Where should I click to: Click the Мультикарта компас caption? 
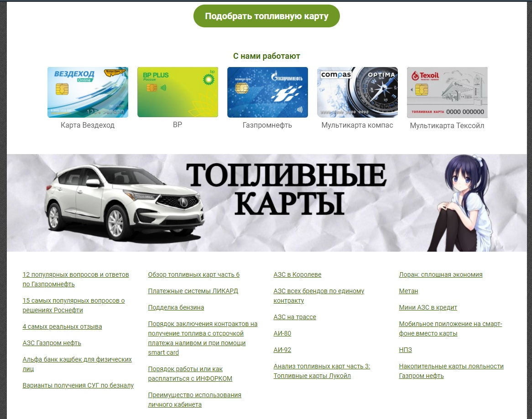pyautogui.click(x=357, y=125)
